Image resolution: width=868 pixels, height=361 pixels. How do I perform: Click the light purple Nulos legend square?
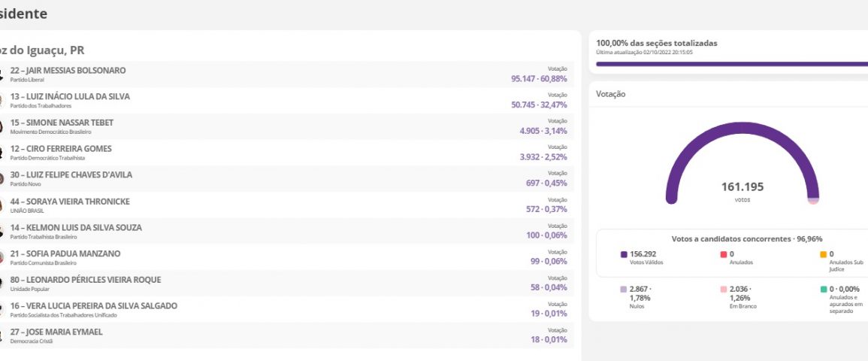[x=624, y=289]
